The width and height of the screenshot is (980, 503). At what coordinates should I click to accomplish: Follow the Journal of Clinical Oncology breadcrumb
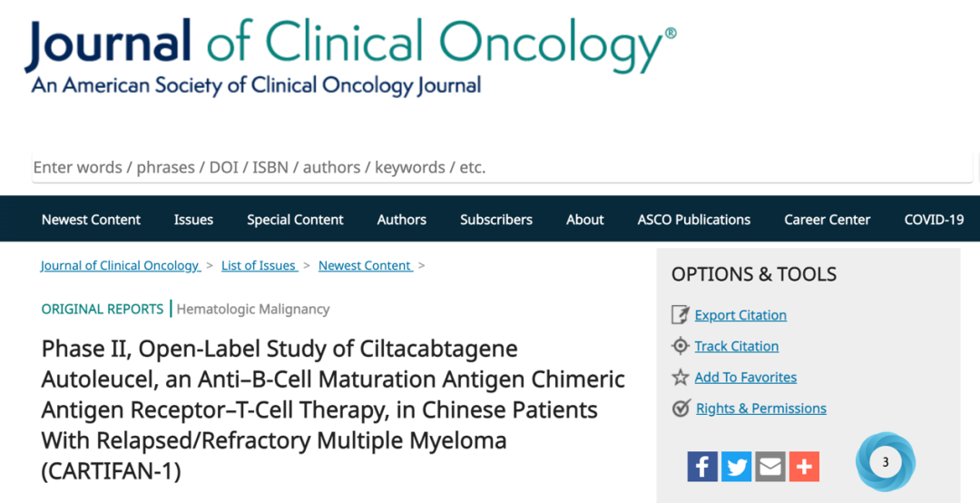pyautogui.click(x=122, y=265)
